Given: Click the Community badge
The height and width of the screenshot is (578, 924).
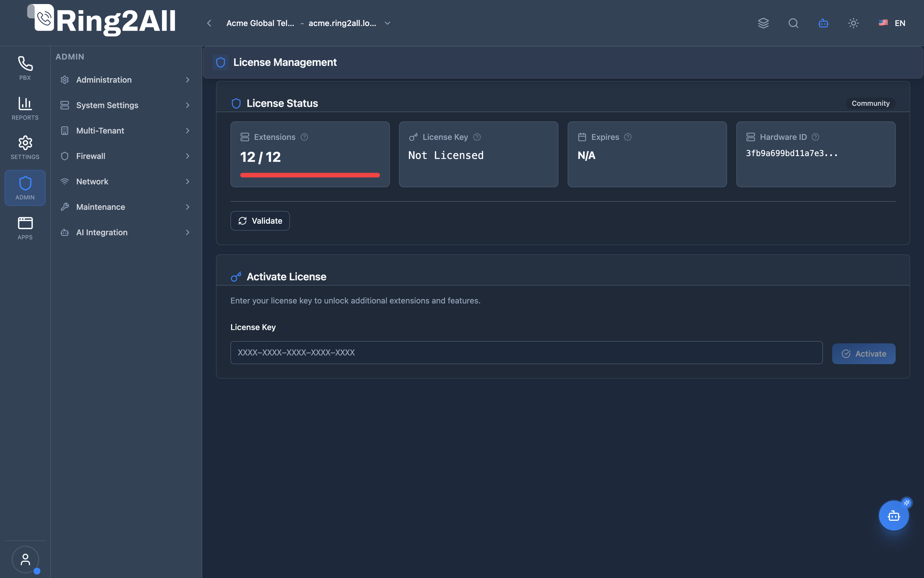Looking at the screenshot, I should [x=871, y=103].
